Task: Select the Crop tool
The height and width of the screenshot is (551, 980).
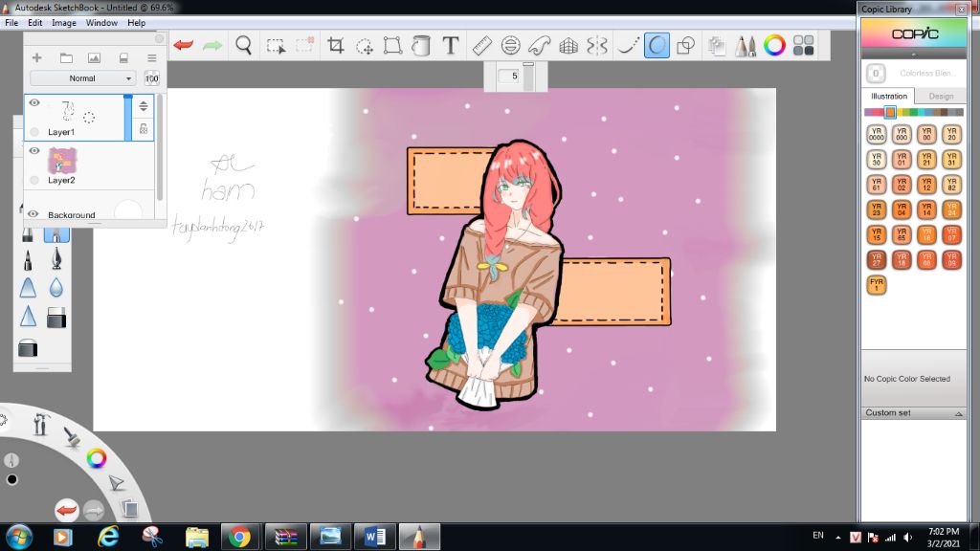Action: [336, 45]
